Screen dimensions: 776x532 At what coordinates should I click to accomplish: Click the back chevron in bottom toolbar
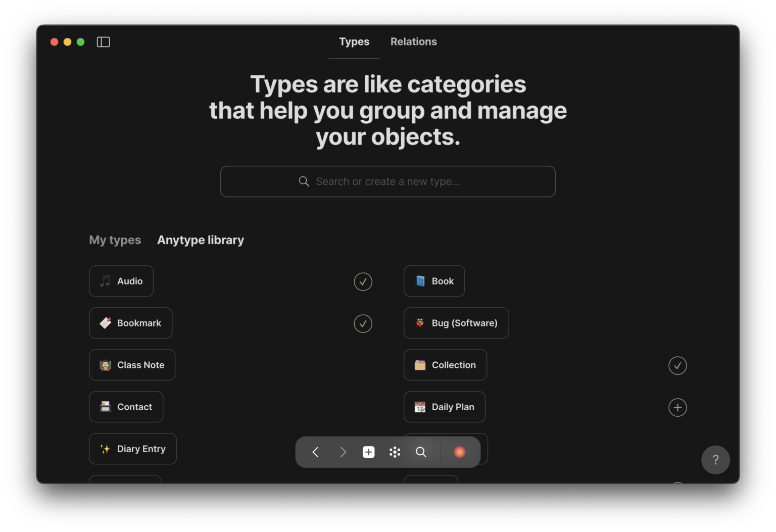(x=315, y=452)
